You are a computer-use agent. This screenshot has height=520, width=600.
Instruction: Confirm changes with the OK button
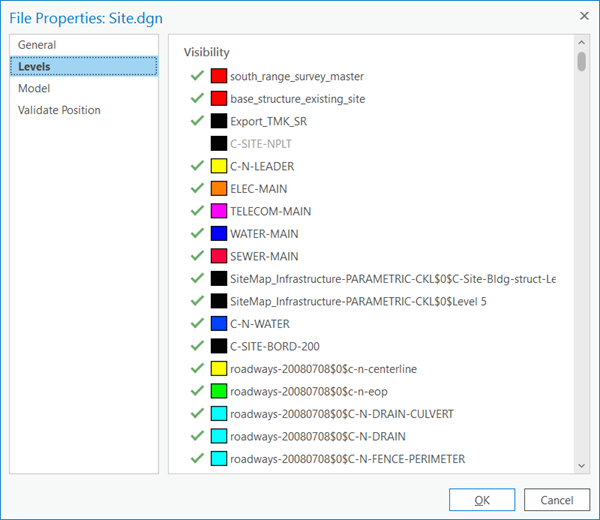point(482,500)
